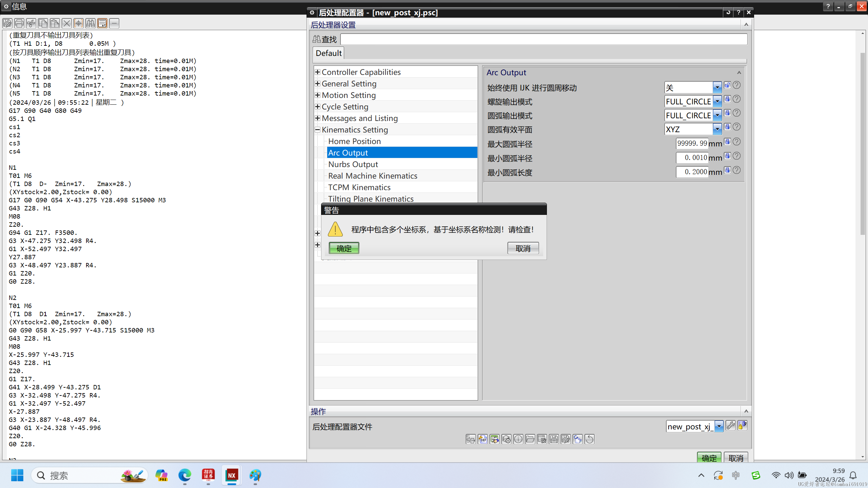Click the DEF file wrench icon
Image resolution: width=868 pixels, height=488 pixels.
tap(482, 439)
